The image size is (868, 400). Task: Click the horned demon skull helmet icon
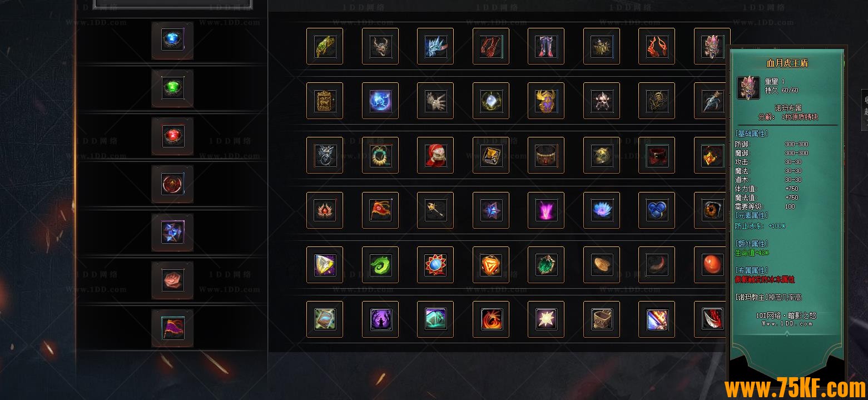[x=380, y=46]
